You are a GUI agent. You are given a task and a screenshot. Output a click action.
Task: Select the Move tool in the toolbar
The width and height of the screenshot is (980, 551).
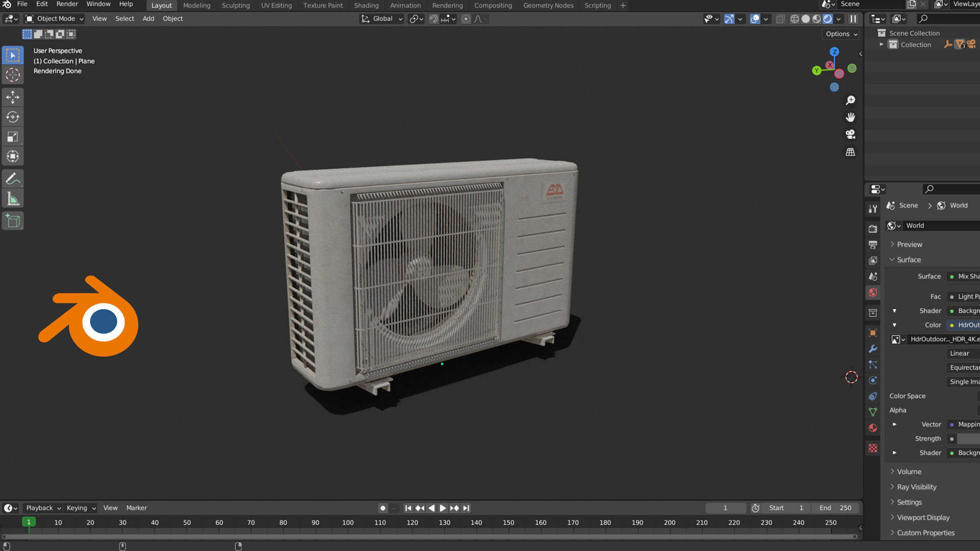pos(12,96)
